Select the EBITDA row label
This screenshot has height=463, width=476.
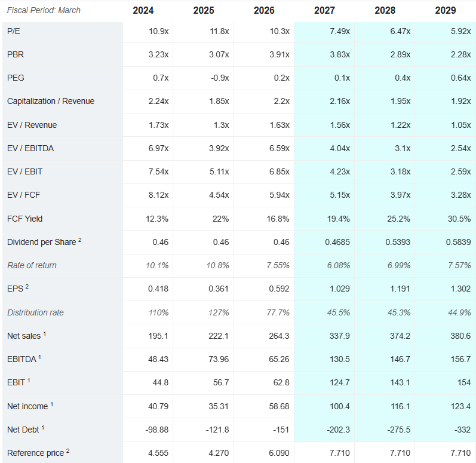(24, 359)
